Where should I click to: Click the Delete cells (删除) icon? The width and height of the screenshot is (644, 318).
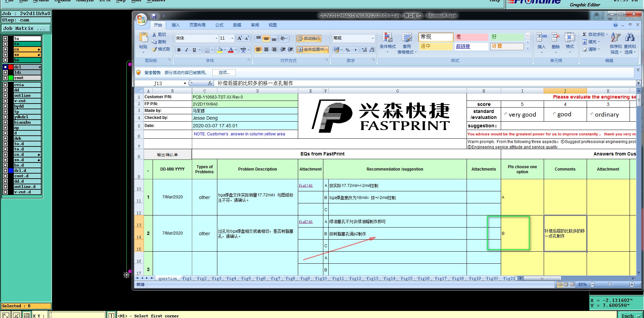click(x=556, y=38)
